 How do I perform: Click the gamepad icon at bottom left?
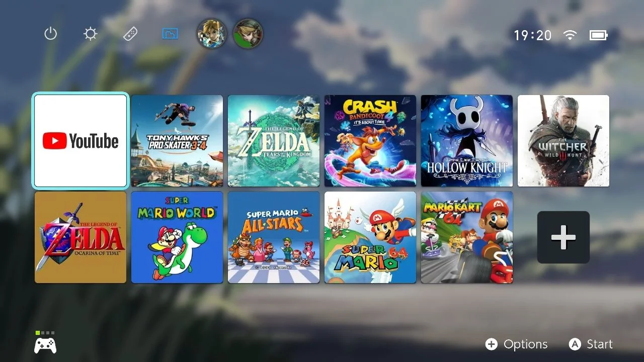(45, 345)
